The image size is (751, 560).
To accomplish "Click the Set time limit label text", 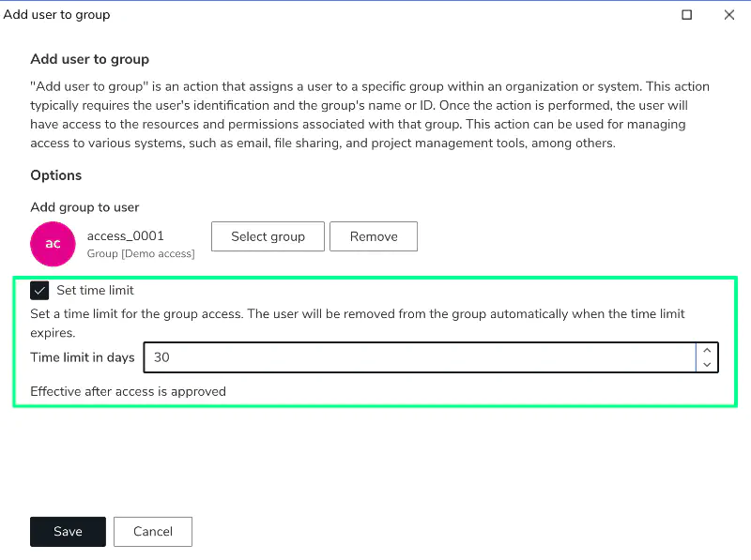I will tap(95, 290).
